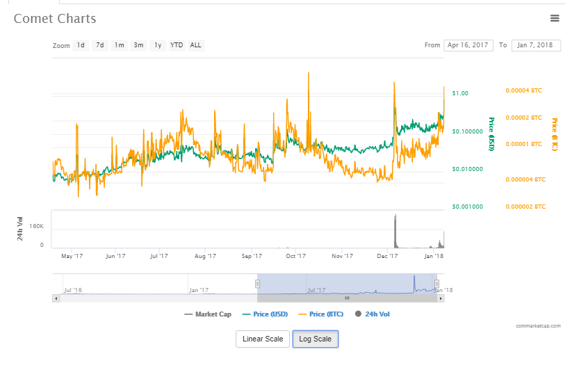
Task: Set zoom to 1d
Action: tap(81, 45)
